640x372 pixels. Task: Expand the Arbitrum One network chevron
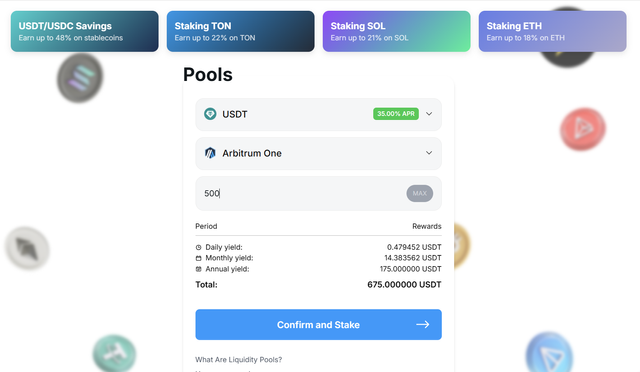click(x=429, y=153)
